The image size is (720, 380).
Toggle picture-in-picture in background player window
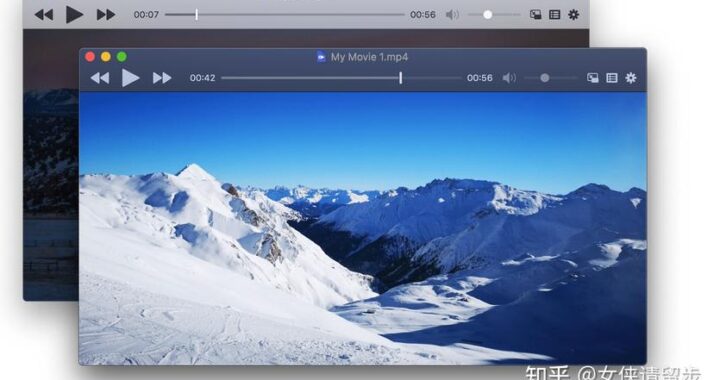(535, 15)
